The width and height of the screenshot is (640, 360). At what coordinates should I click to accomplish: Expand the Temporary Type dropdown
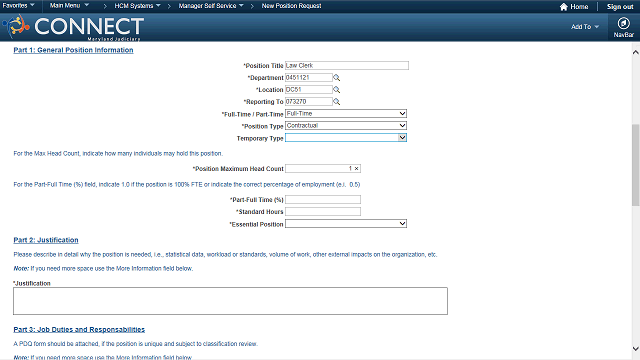346,138
